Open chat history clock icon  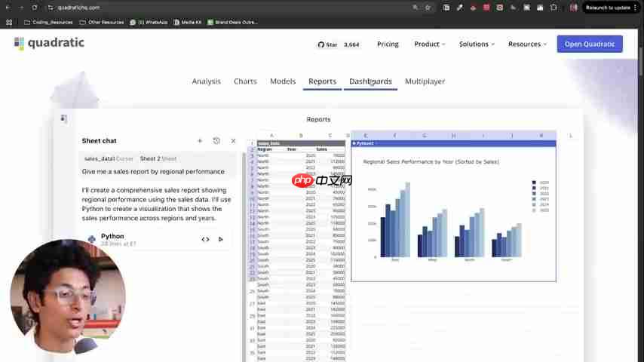[216, 141]
